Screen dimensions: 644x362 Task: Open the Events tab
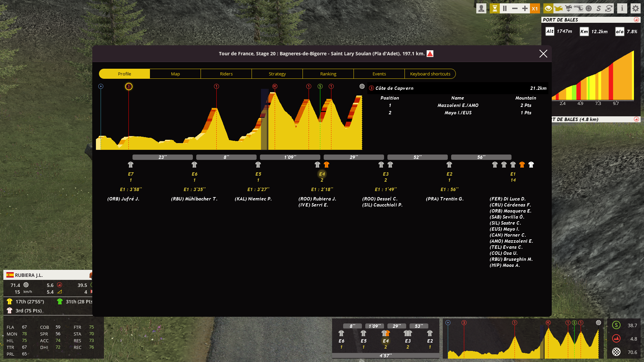coord(379,74)
